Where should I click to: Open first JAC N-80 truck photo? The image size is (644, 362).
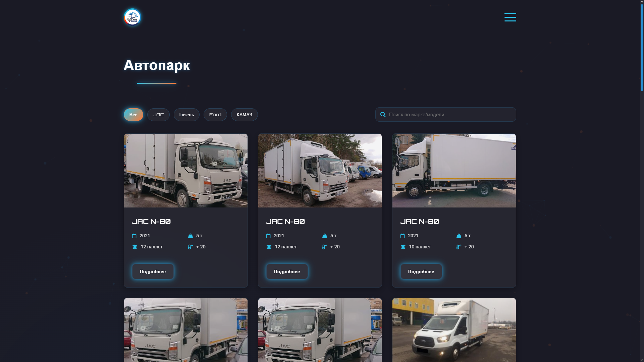click(186, 171)
